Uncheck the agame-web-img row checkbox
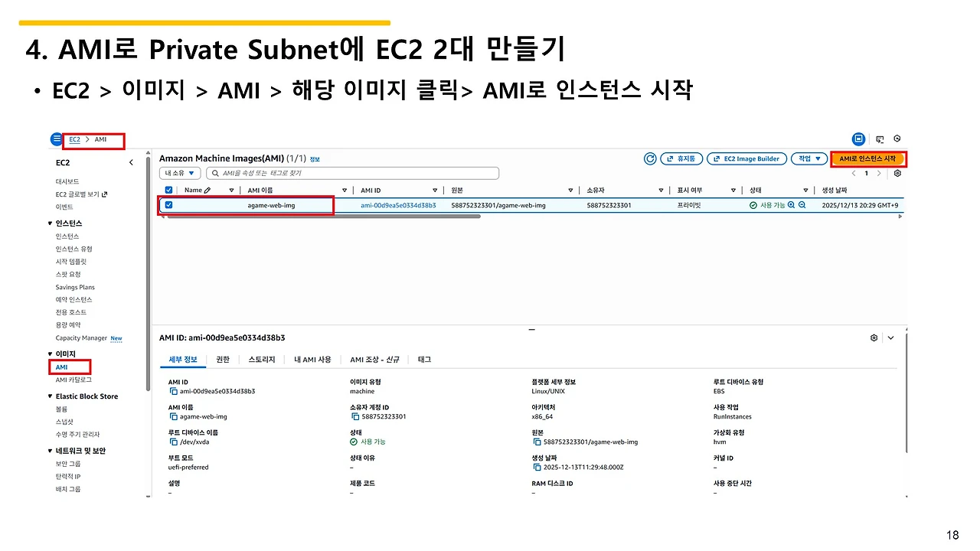The height and width of the screenshot is (551, 980). [169, 205]
